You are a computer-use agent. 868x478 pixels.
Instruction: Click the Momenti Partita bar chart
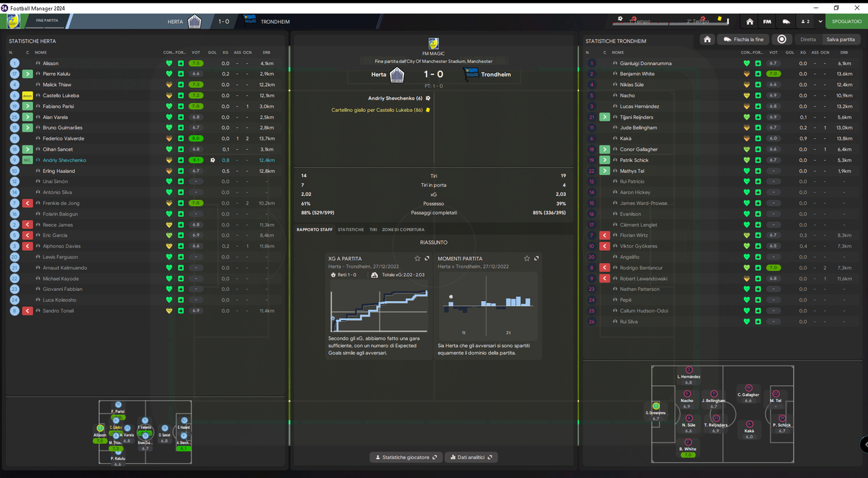click(x=488, y=306)
